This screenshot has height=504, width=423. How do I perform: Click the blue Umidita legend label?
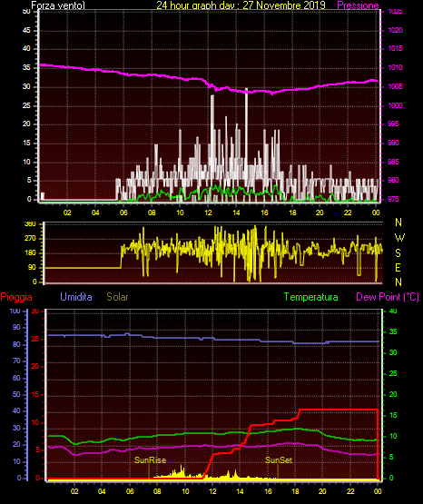click(76, 296)
